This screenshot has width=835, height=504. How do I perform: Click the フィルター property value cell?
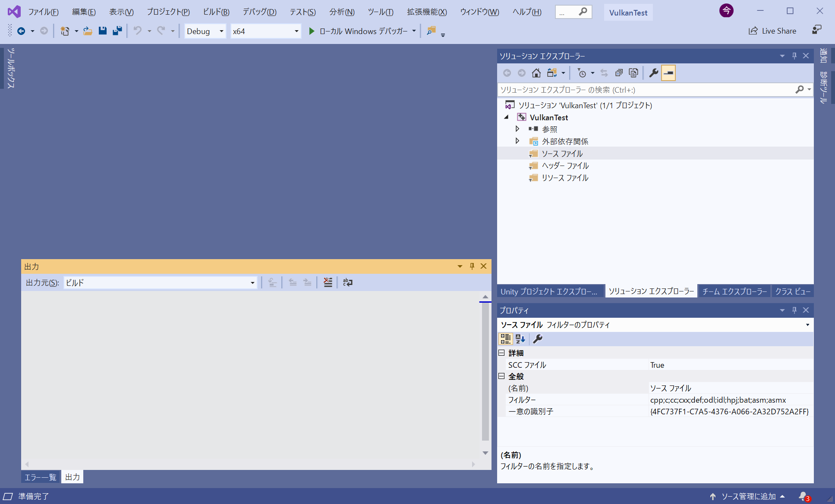pos(730,400)
